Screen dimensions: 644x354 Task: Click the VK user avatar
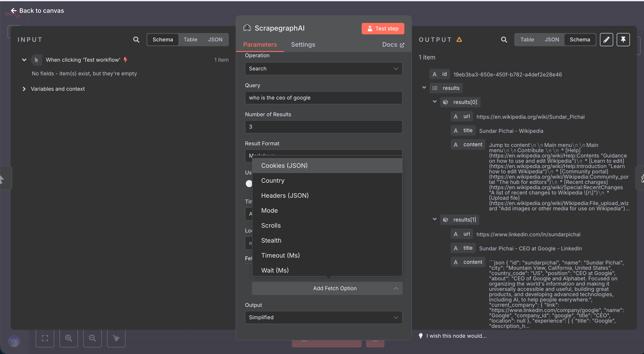point(14,341)
